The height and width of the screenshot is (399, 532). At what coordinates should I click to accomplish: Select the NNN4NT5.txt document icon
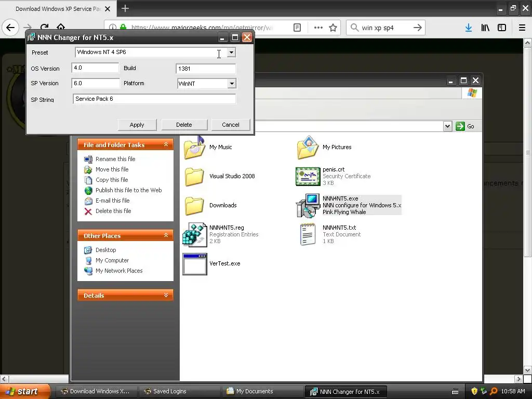(308, 234)
